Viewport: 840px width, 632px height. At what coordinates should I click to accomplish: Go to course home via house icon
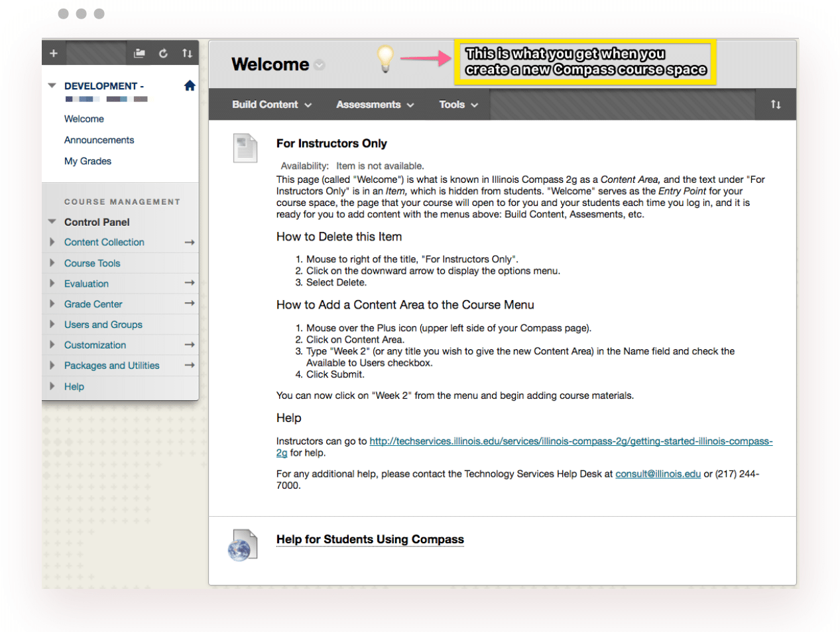[190, 85]
